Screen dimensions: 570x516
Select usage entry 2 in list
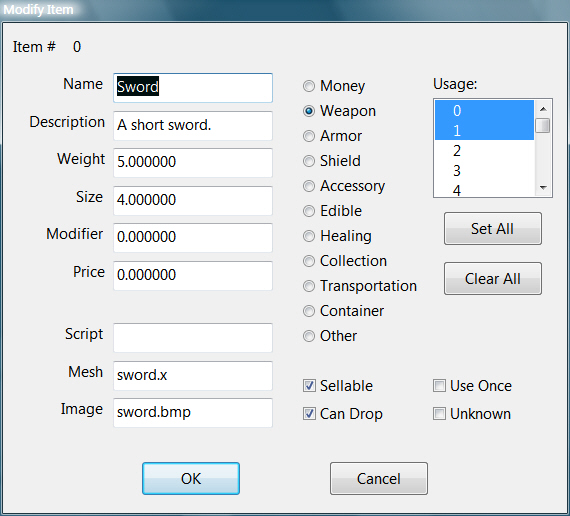point(484,150)
